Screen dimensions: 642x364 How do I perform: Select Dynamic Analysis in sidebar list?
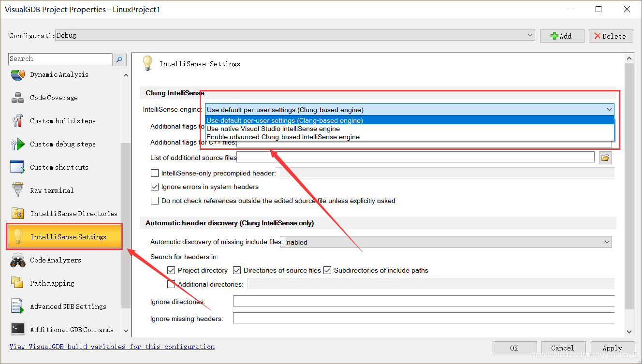click(59, 74)
